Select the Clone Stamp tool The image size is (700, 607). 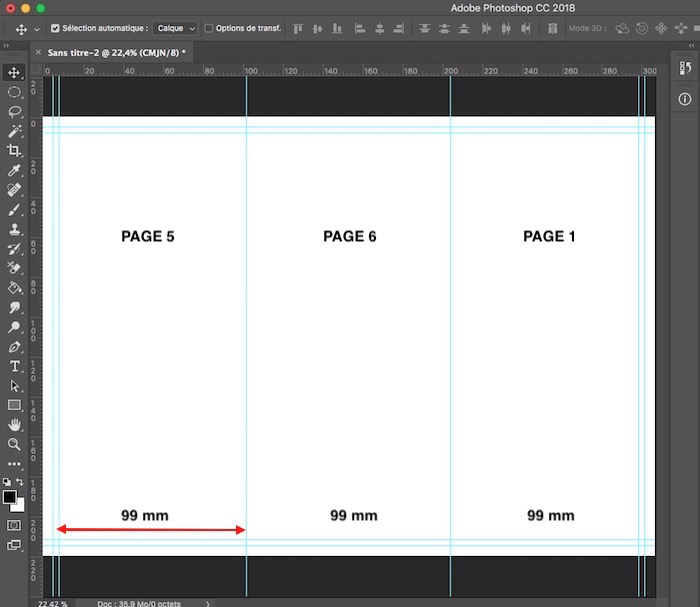click(x=14, y=229)
